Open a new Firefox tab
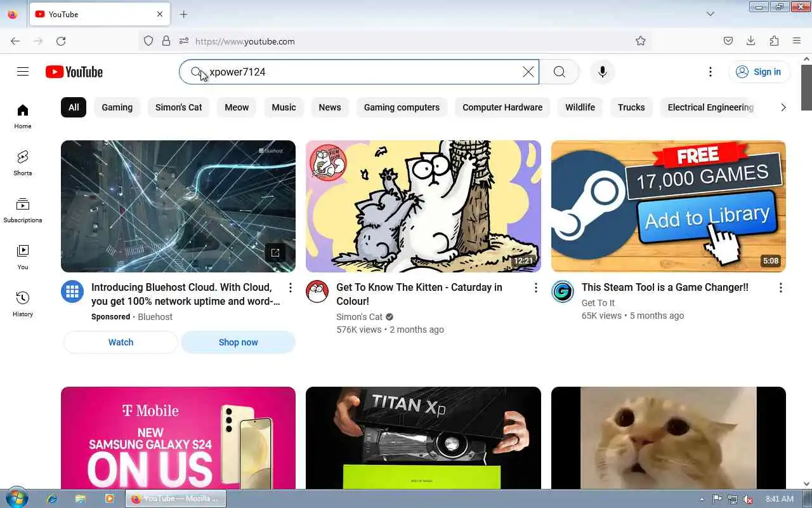The height and width of the screenshot is (508, 812). [x=183, y=14]
